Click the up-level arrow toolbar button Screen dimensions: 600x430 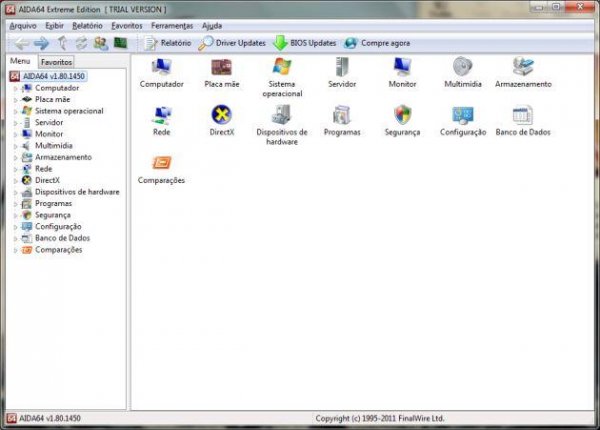62,43
